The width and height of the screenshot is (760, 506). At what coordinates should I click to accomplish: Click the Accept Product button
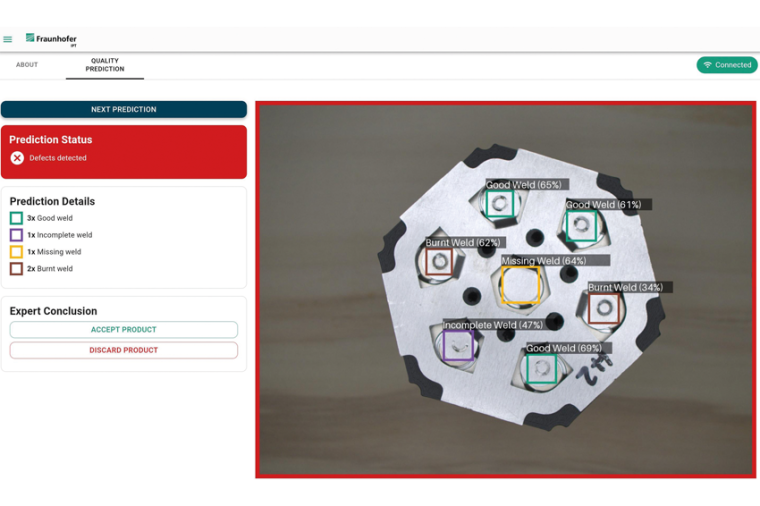click(124, 330)
